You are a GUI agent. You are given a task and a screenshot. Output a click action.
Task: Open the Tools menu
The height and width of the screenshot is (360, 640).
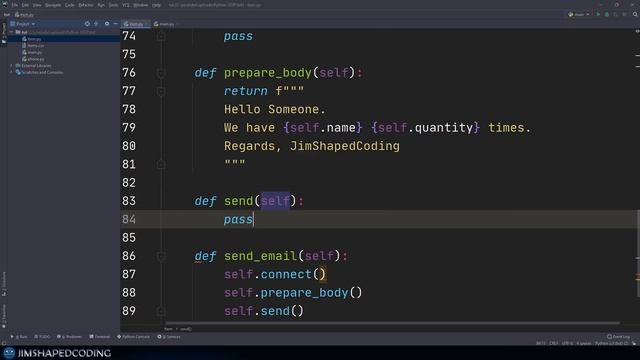point(113,5)
